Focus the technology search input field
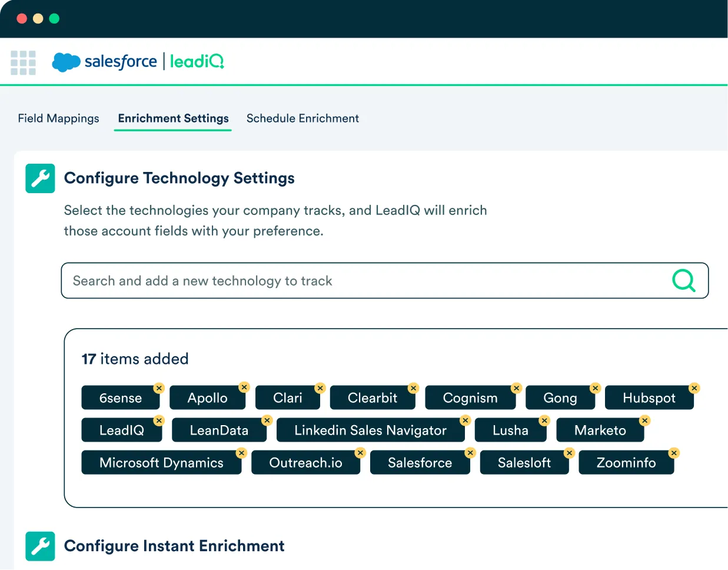The width and height of the screenshot is (728, 570). 365,281
